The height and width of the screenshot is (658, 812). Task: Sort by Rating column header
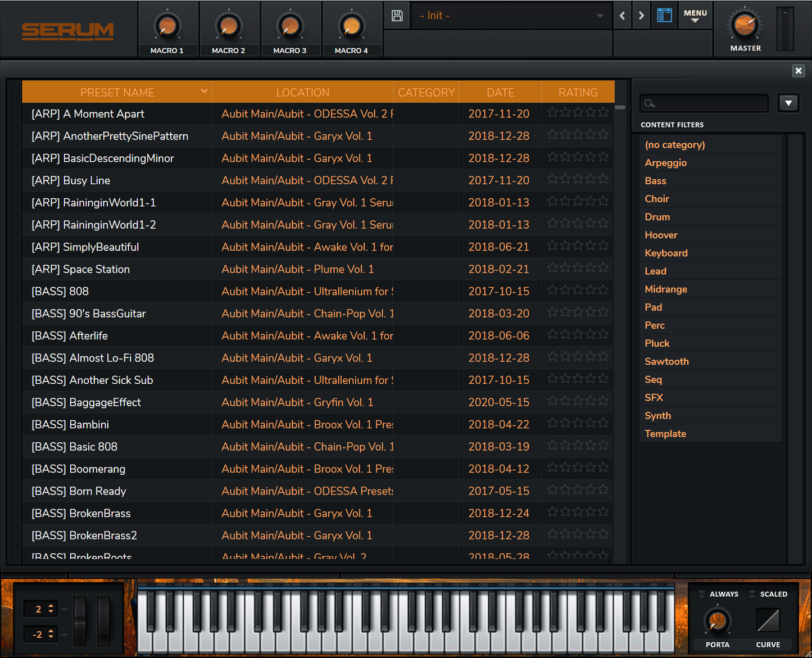(x=578, y=92)
